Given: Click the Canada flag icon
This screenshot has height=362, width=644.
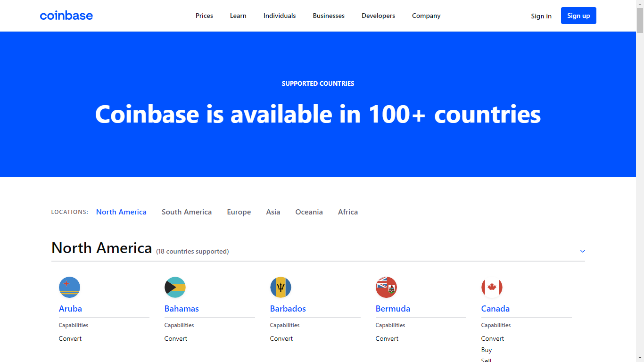Looking at the screenshot, I should coord(492,287).
